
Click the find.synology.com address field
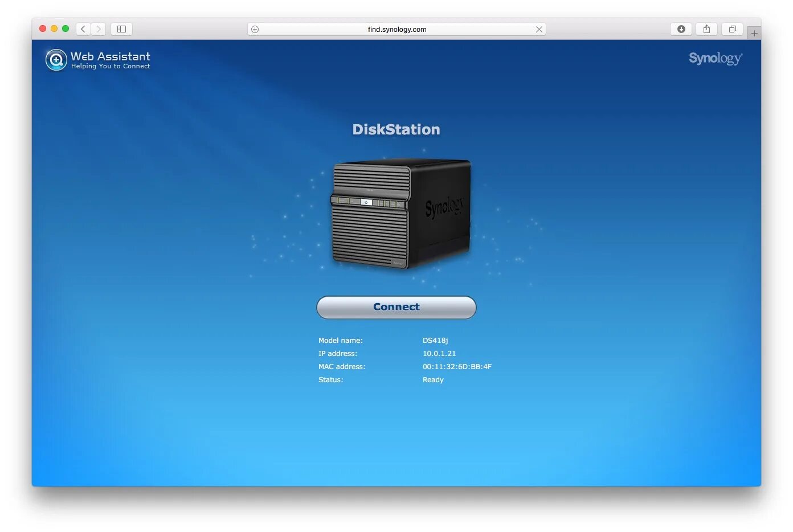coord(396,30)
